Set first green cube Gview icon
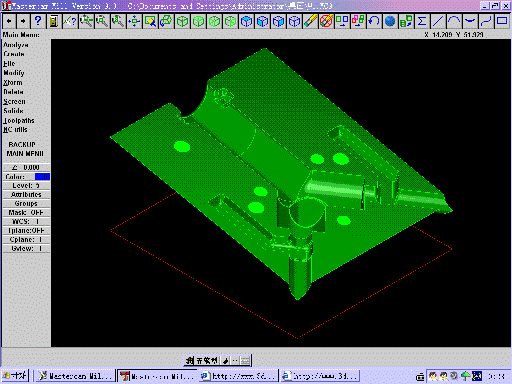The image size is (512, 384). tap(182, 21)
